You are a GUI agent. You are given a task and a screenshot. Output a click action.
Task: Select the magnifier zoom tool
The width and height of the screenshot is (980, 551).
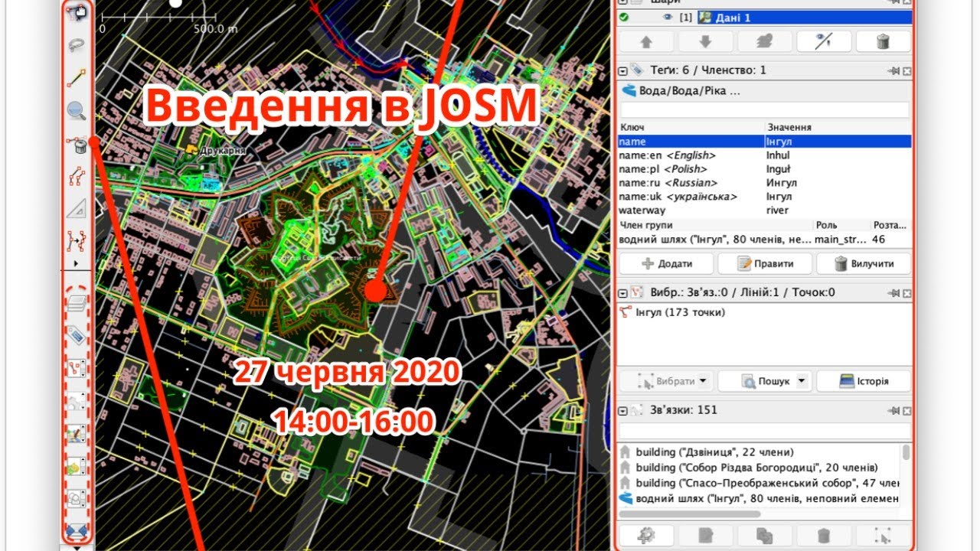click(x=76, y=111)
